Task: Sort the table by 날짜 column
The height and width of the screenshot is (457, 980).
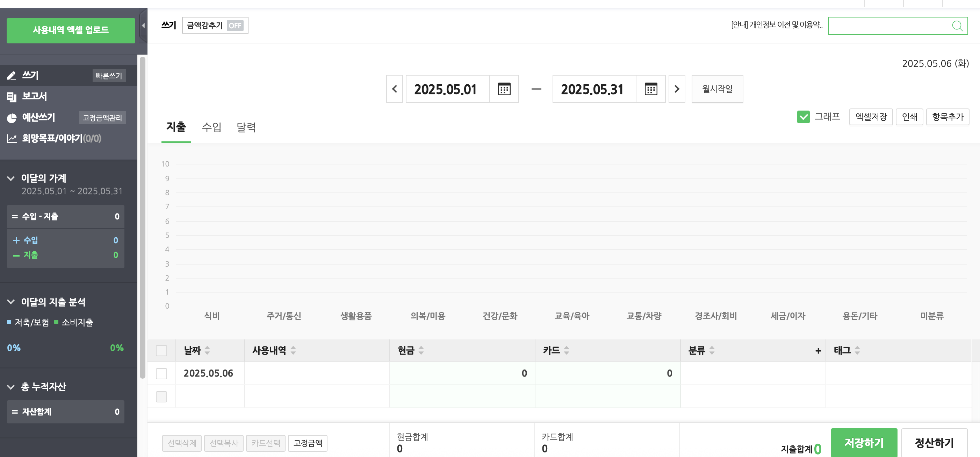Action: click(207, 350)
